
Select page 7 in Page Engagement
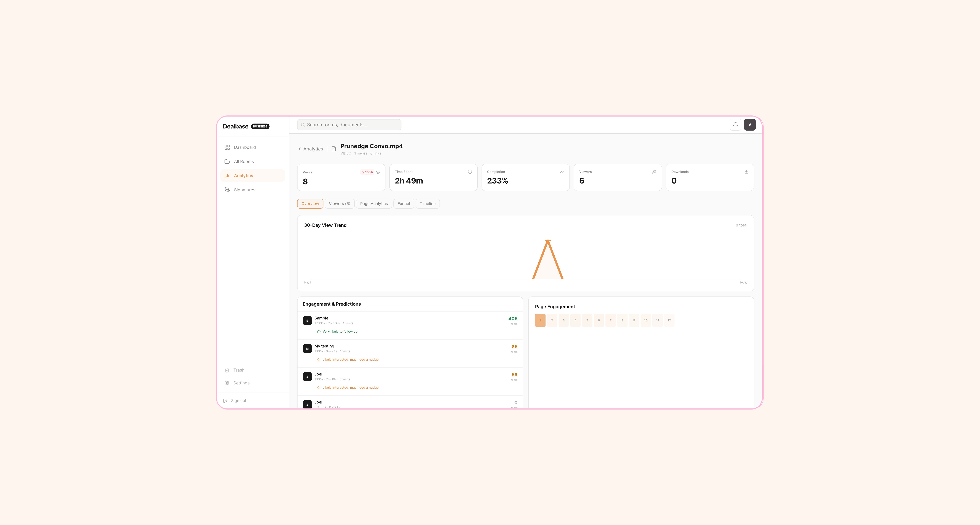[x=611, y=320]
